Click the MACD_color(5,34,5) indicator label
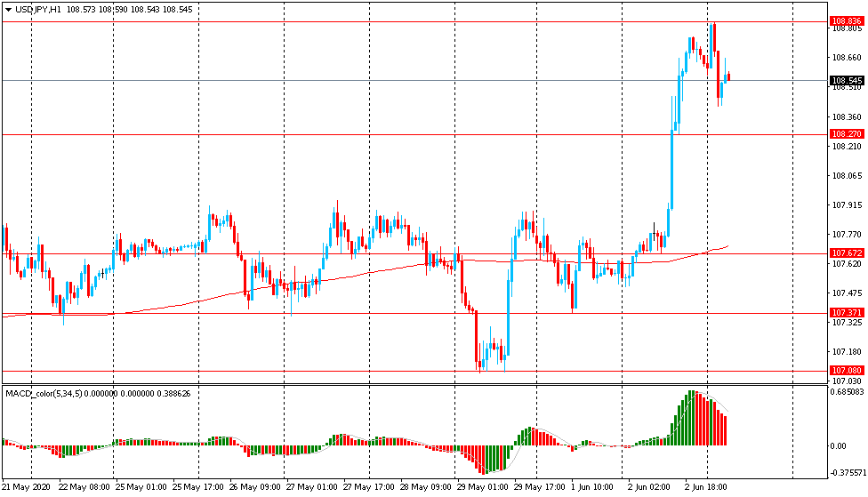The width and height of the screenshot is (868, 497). tap(44, 394)
